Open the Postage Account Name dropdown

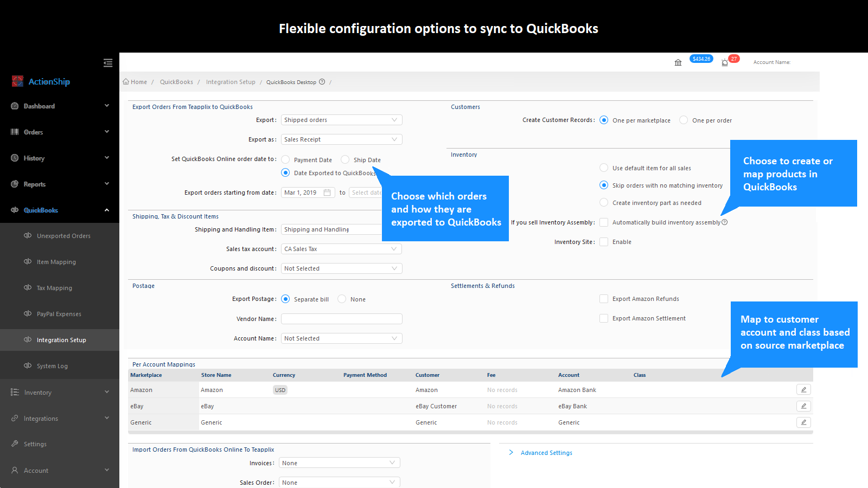342,338
